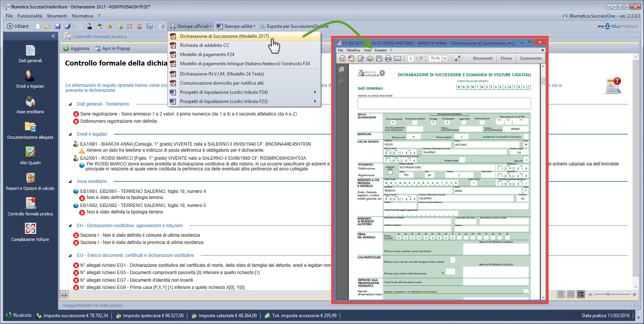Screen dimensions: 644x324
Task: Open the Vista menu in PDF viewer
Action: [367, 50]
